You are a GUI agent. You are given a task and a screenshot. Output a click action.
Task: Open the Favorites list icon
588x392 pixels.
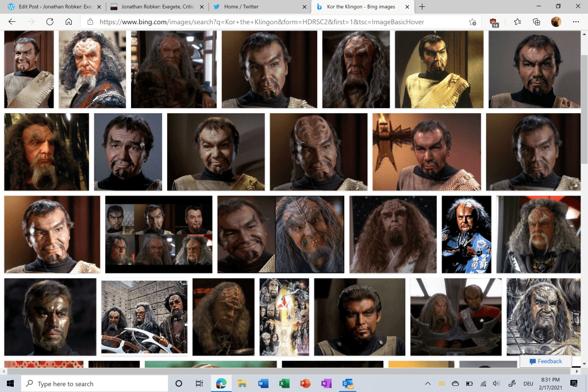pyautogui.click(x=517, y=22)
